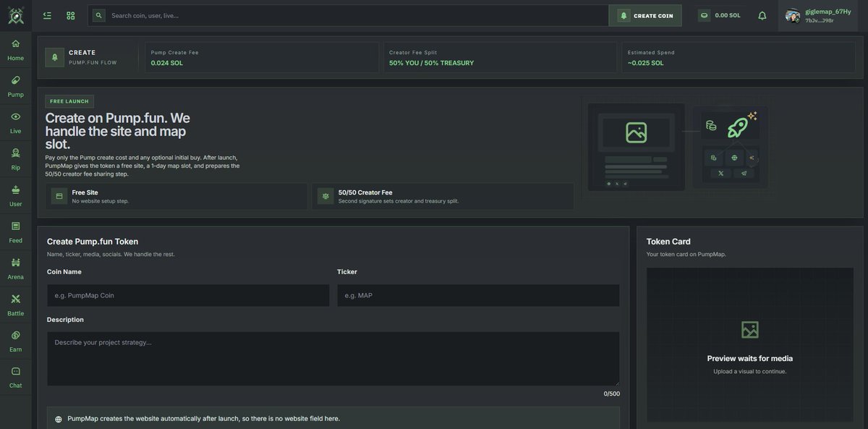This screenshot has height=429, width=868.
Task: Click the Free Site label
Action: click(85, 192)
